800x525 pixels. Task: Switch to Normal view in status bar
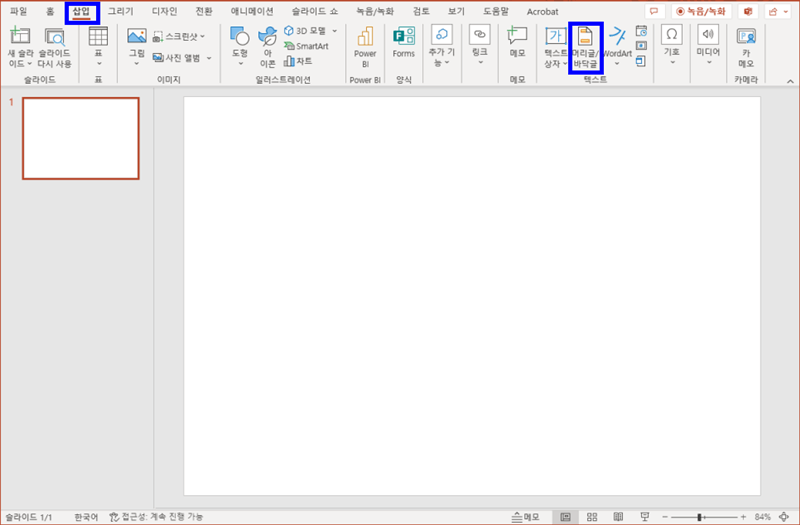(x=565, y=517)
